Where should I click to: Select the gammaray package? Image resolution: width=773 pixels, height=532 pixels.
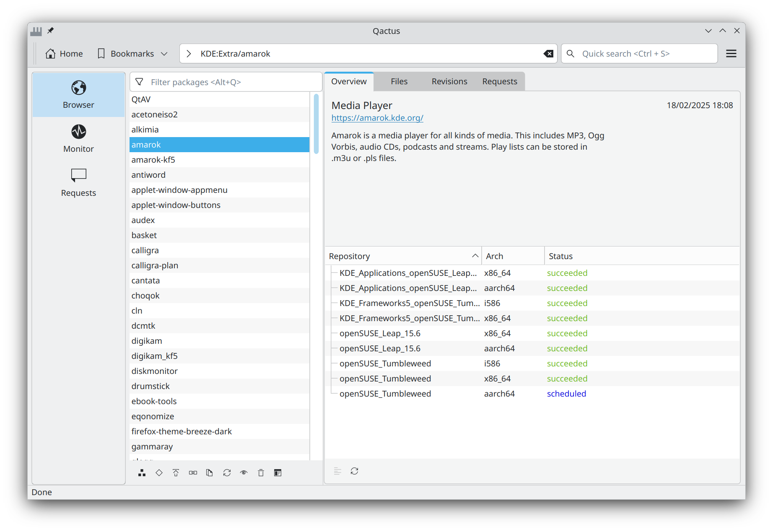(x=219, y=446)
